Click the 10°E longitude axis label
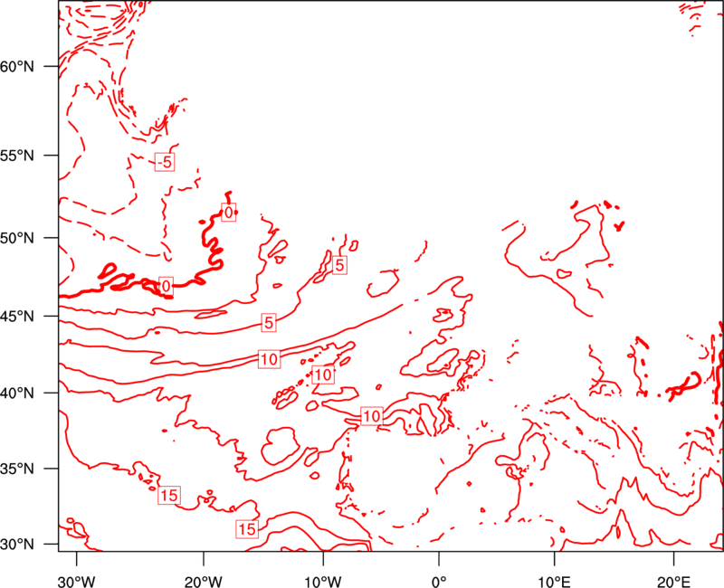The height and width of the screenshot is (588, 724). (554, 582)
